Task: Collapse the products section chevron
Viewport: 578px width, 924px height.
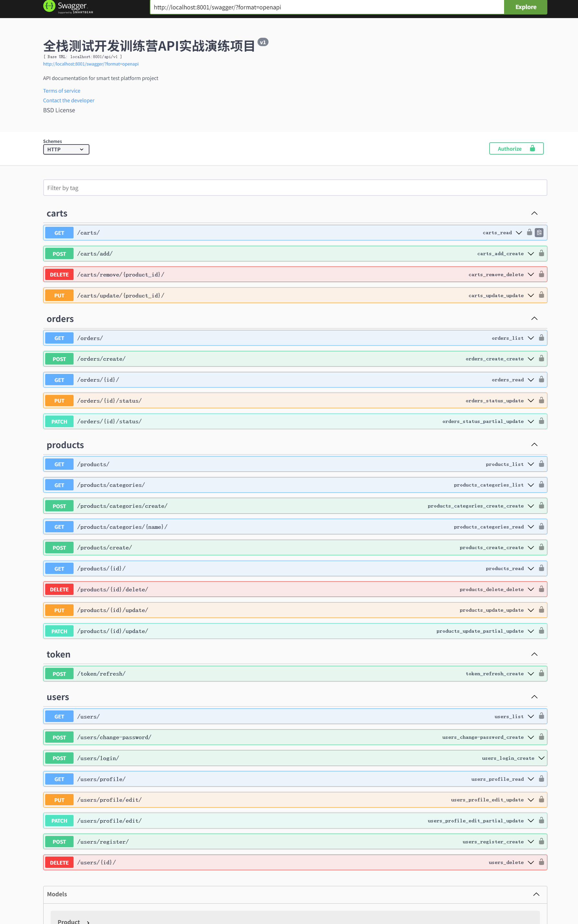Action: (534, 445)
